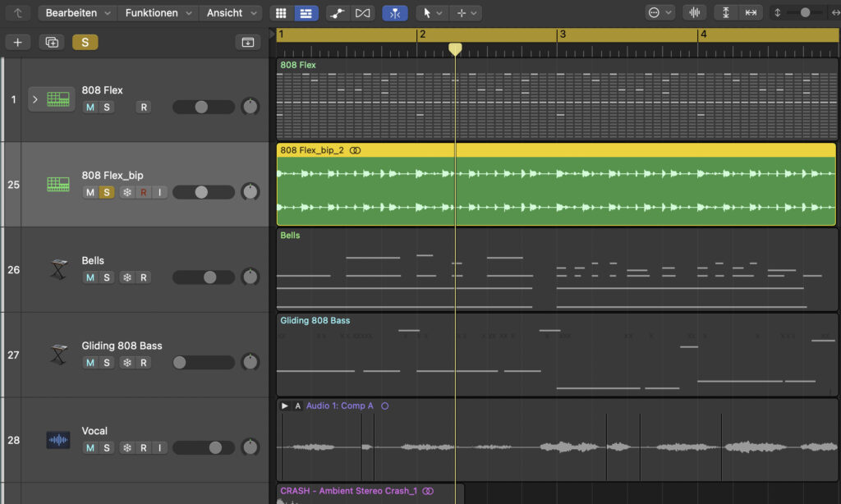Viewport: 841px width, 504px height.
Task: Mute the Bells track
Action: [x=90, y=277]
